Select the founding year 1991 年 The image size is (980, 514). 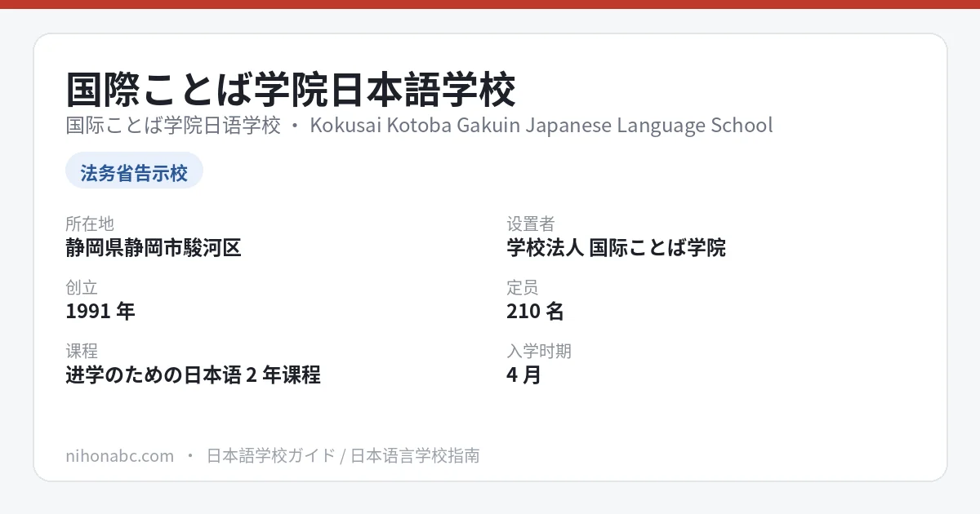point(100,312)
